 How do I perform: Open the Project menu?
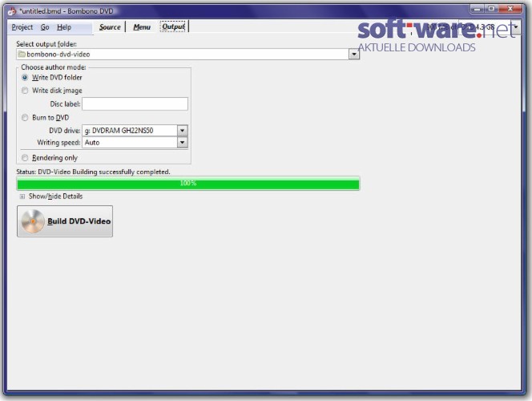pos(22,27)
